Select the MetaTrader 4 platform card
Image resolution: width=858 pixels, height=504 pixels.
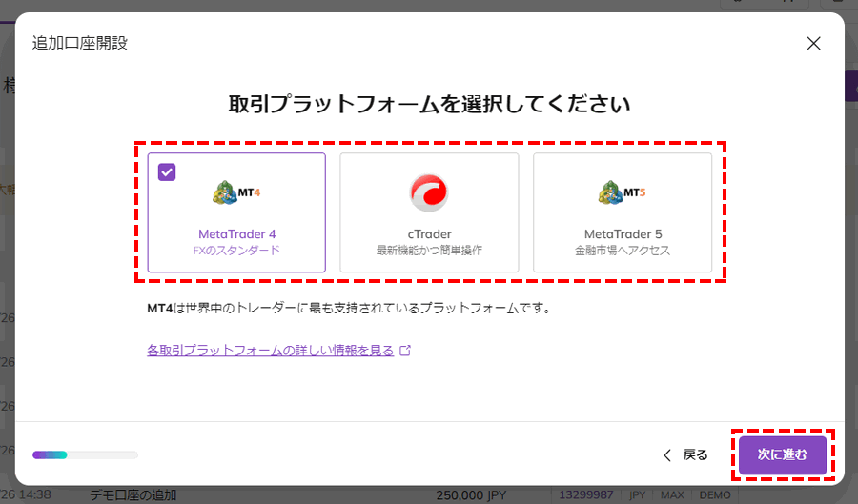[x=236, y=212]
